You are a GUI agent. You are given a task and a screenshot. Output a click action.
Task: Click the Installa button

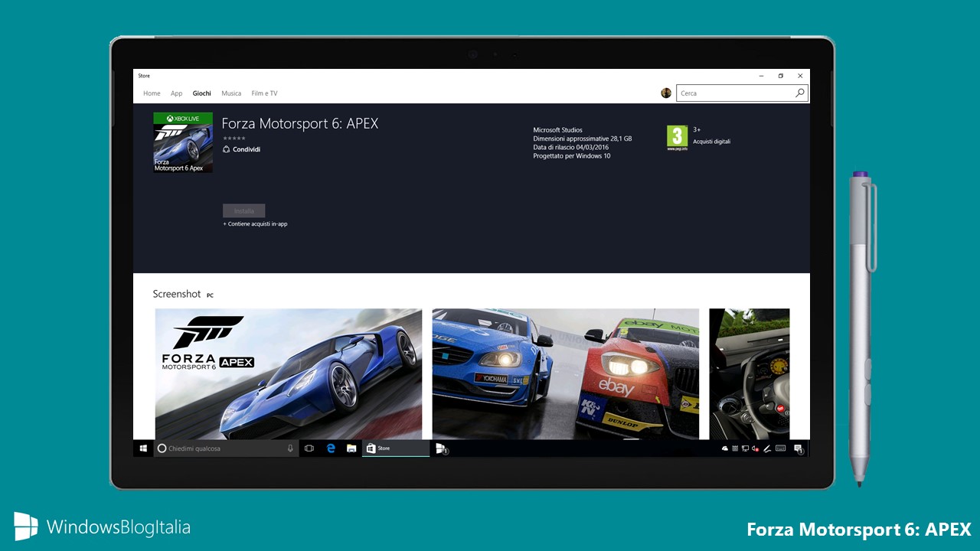pos(244,210)
